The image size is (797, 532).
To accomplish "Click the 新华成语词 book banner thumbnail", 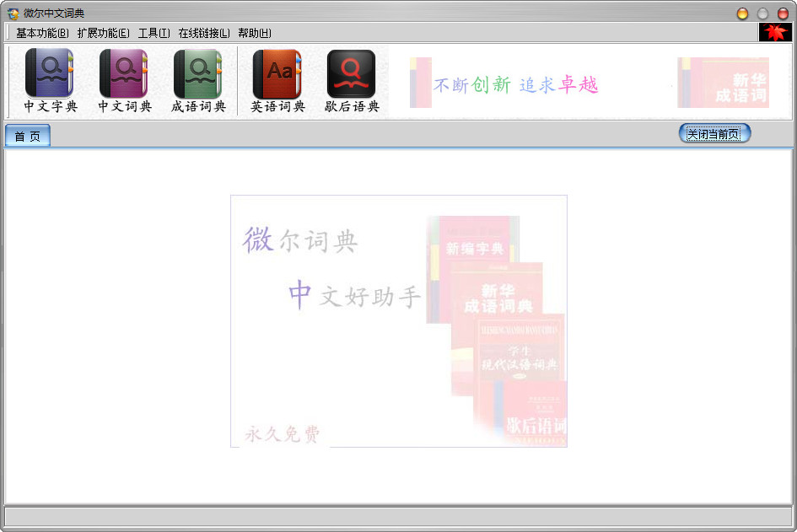I will pyautogui.click(x=723, y=83).
